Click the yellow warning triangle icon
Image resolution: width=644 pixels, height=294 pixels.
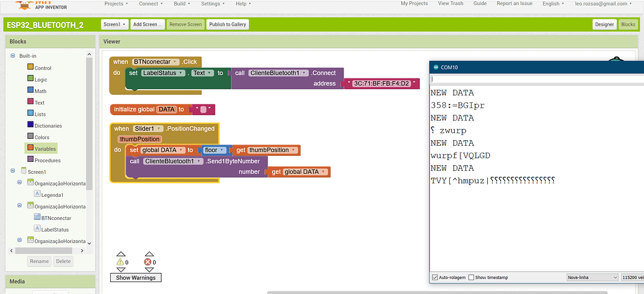pyautogui.click(x=121, y=262)
